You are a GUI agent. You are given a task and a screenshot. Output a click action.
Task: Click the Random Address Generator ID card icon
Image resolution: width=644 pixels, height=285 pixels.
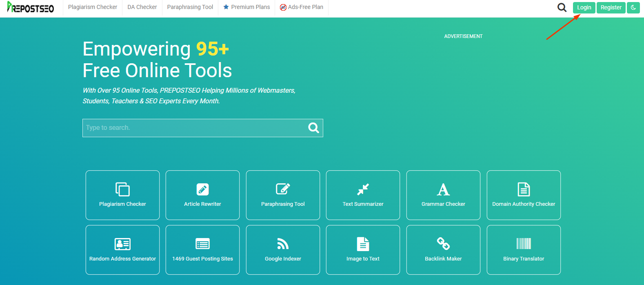tap(122, 244)
